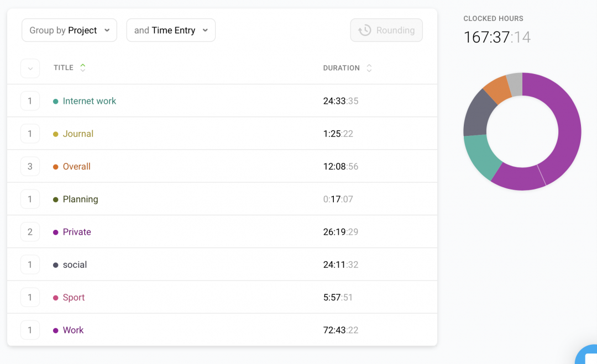Image resolution: width=597 pixels, height=364 pixels.
Task: Open the and Time Entry dropdown
Action: coord(171,30)
